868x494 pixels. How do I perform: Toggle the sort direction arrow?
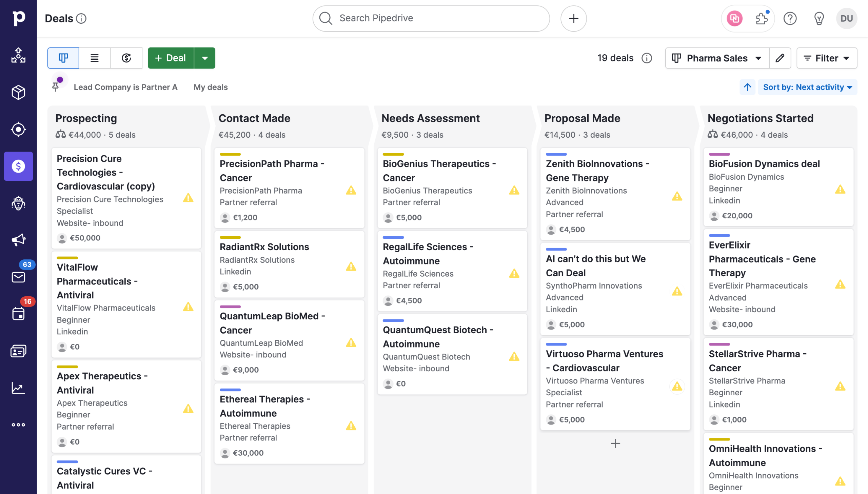[747, 87]
